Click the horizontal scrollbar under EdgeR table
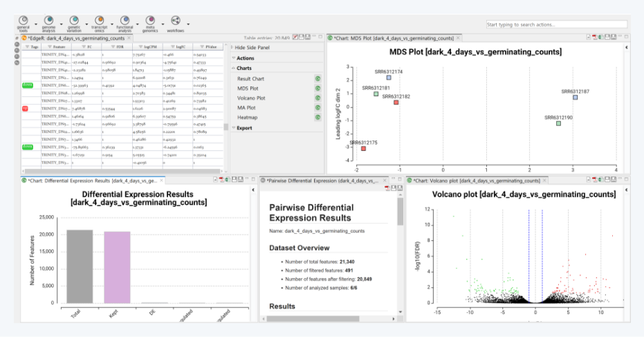 [122, 172]
